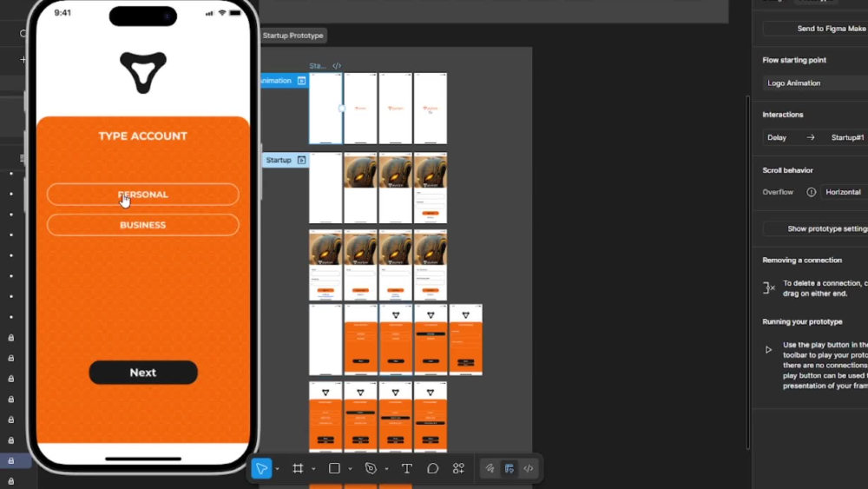Image resolution: width=868 pixels, height=489 pixels.
Task: Select the Pen tool
Action: tap(371, 468)
